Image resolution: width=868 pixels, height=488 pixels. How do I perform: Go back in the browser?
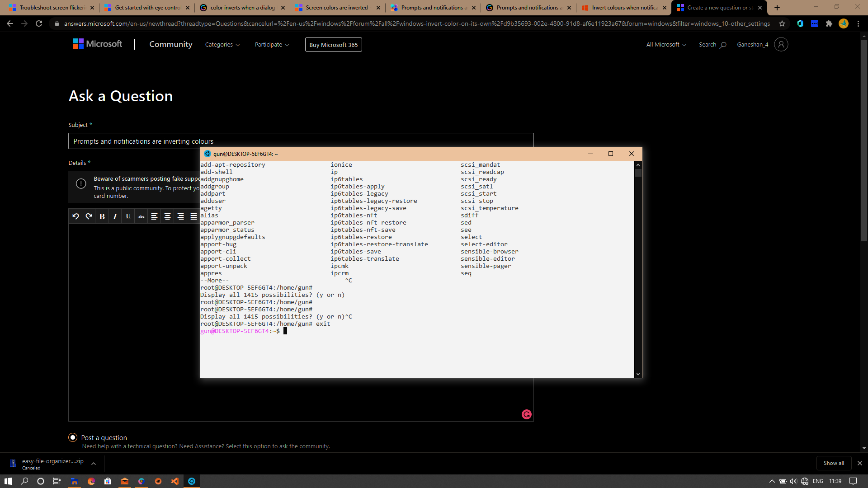point(10,23)
